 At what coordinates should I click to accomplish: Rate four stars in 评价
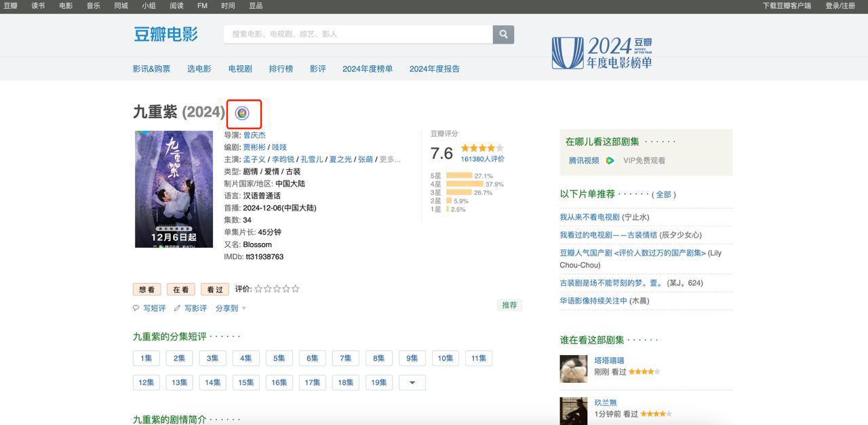(286, 289)
